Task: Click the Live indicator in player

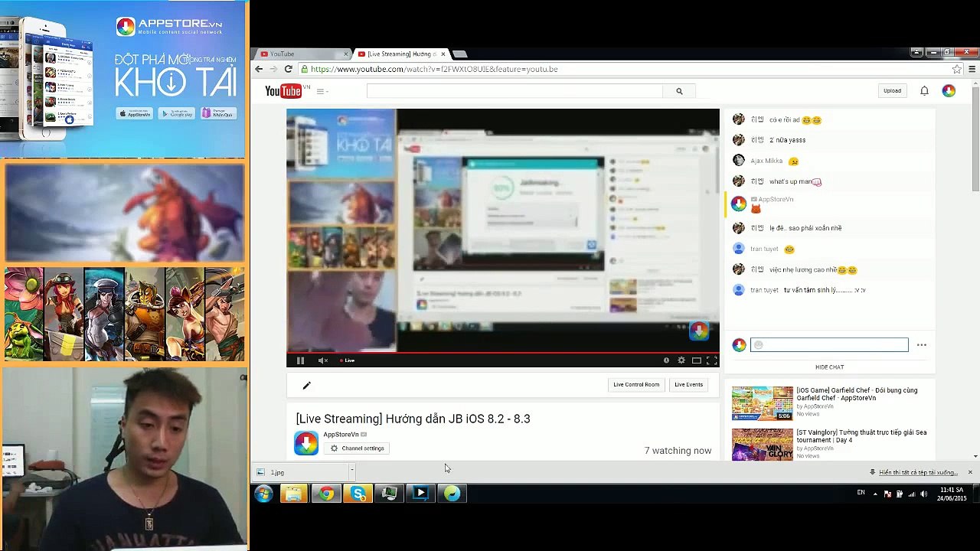Action: 347,360
